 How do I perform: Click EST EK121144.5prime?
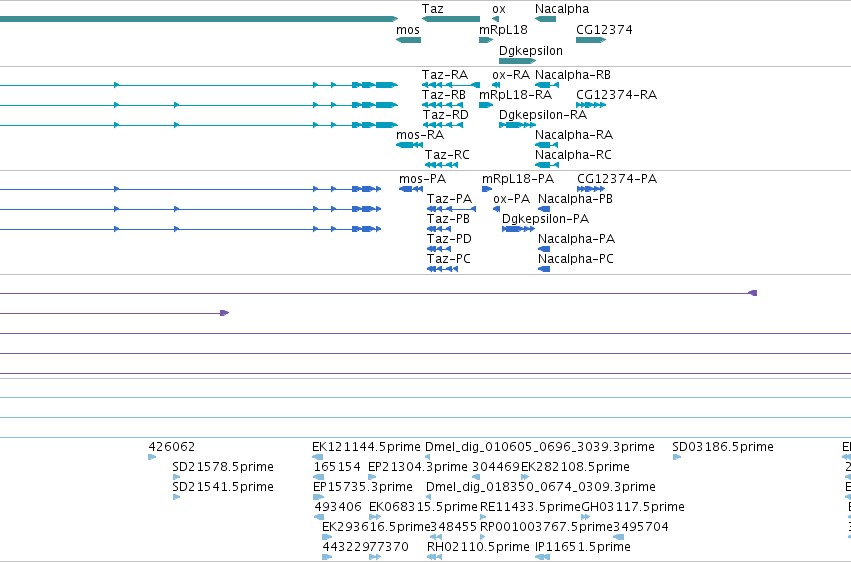[x=366, y=447]
